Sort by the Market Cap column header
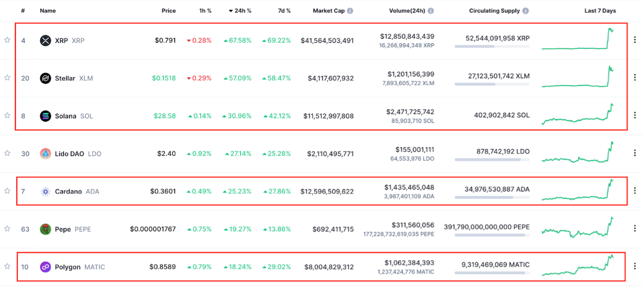This screenshot has width=644, height=288. point(329,11)
